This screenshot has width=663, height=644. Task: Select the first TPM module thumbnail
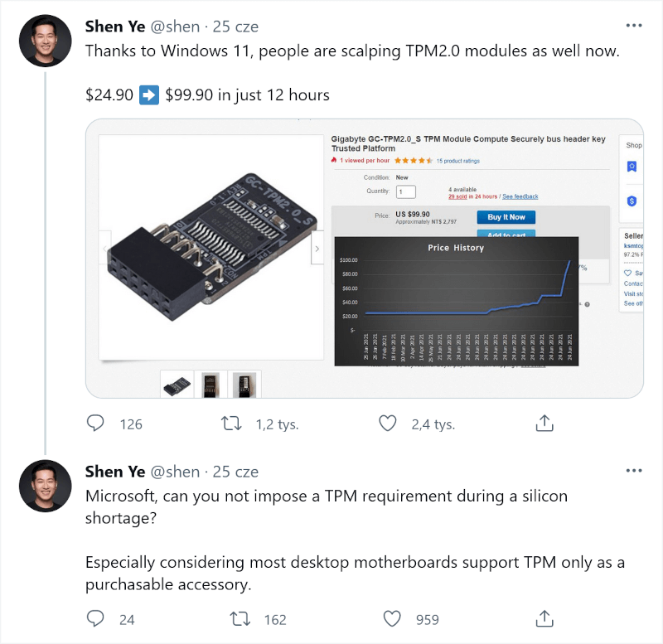177,384
